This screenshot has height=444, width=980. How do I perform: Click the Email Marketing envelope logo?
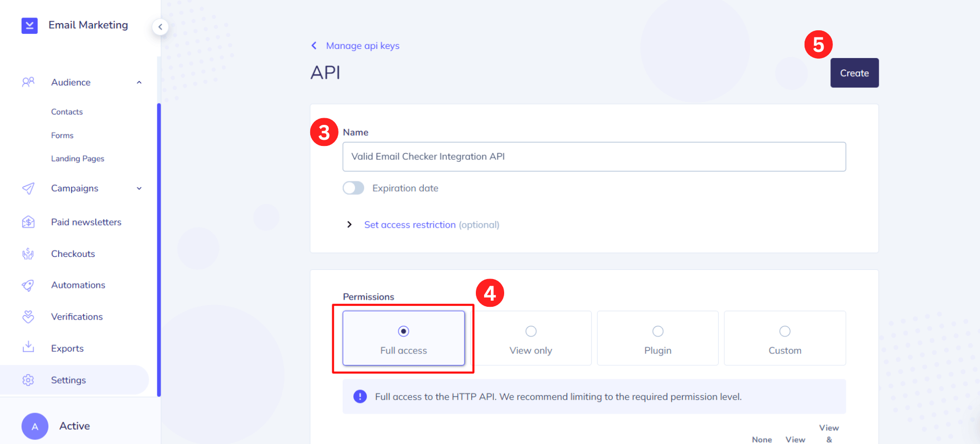[x=29, y=25]
